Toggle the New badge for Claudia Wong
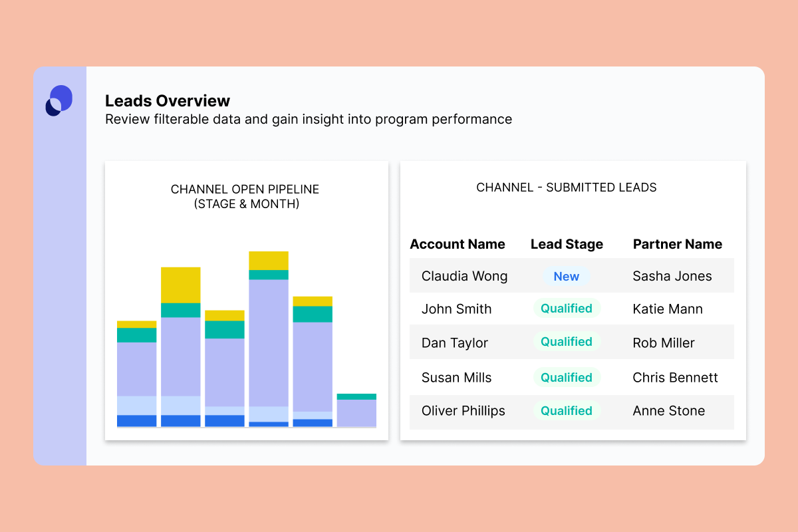Viewport: 798px width, 532px height. click(566, 276)
